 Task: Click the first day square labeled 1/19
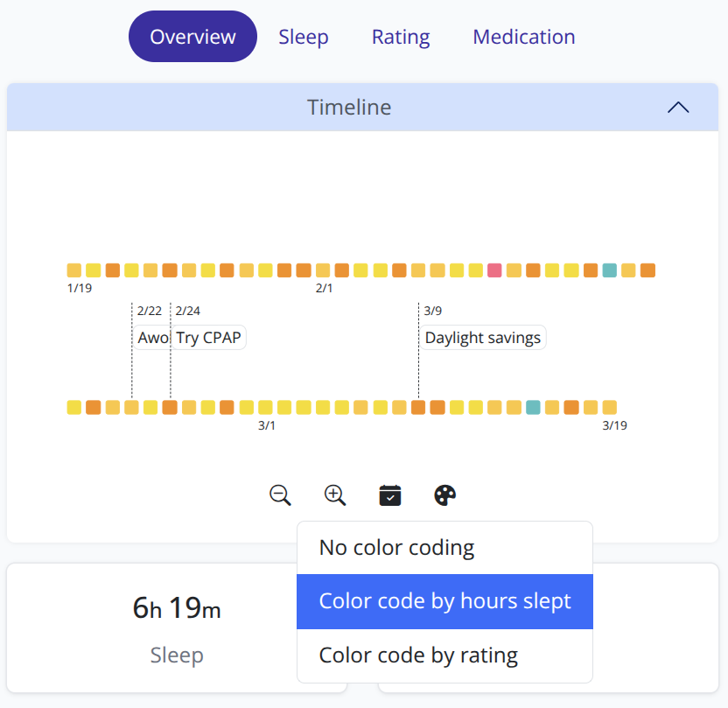pyautogui.click(x=74, y=270)
